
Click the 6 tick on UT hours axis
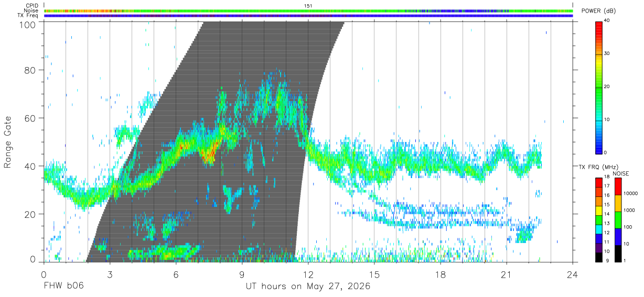click(x=176, y=274)
